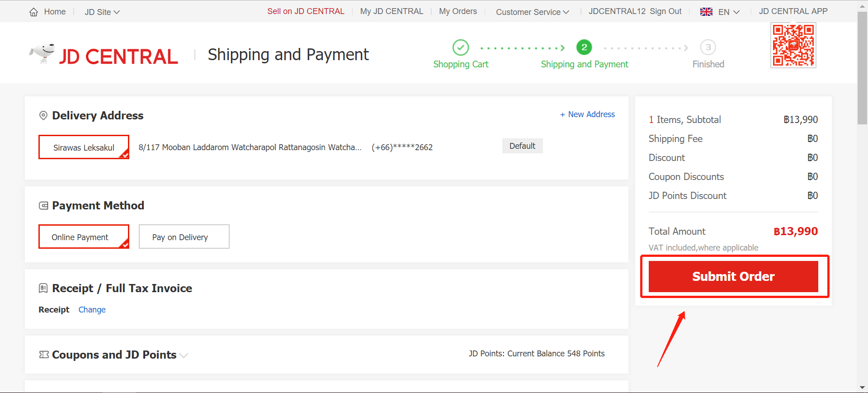This screenshot has width=868, height=393.
Task: Click Change receipt link
Action: [92, 310]
